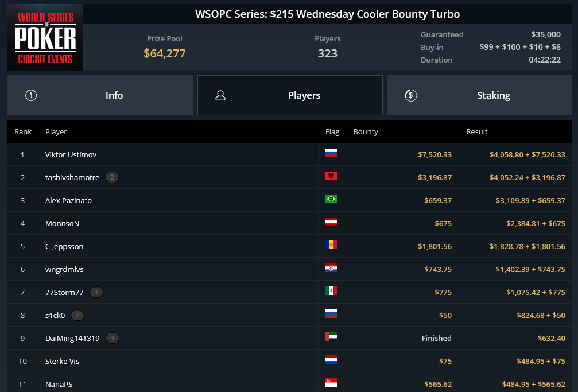Click the Sterke Vis player row
Image resolution: width=578 pixels, height=392 pixels.
290,361
